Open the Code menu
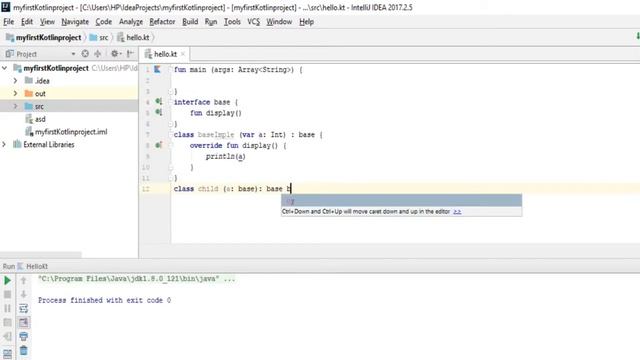Viewport: 640px width, 360px height. (x=104, y=22)
